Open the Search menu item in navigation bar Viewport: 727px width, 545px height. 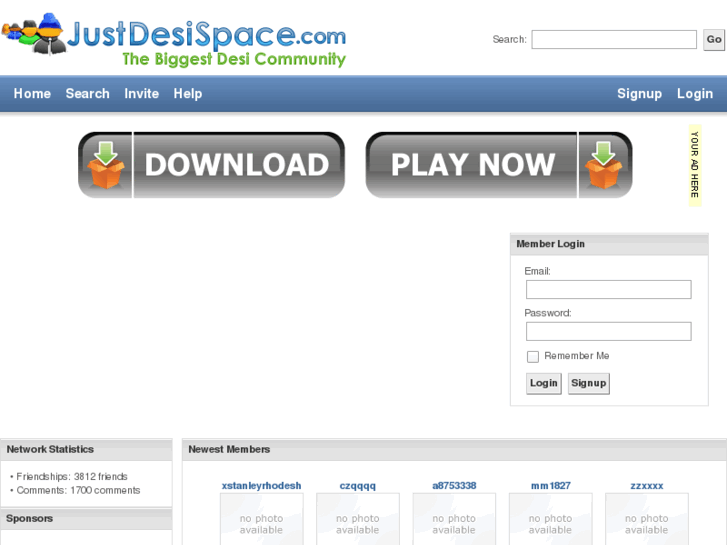(x=88, y=94)
